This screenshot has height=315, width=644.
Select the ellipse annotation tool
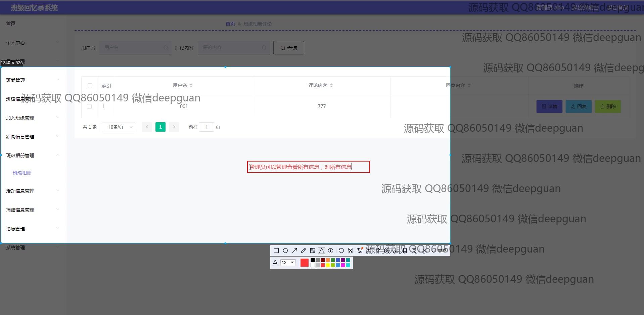(285, 251)
